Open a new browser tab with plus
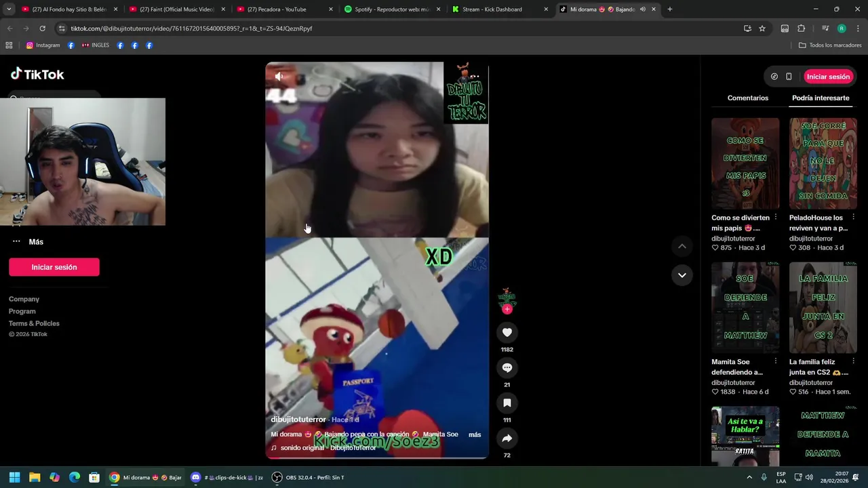The height and width of the screenshot is (488, 868). coord(669,9)
